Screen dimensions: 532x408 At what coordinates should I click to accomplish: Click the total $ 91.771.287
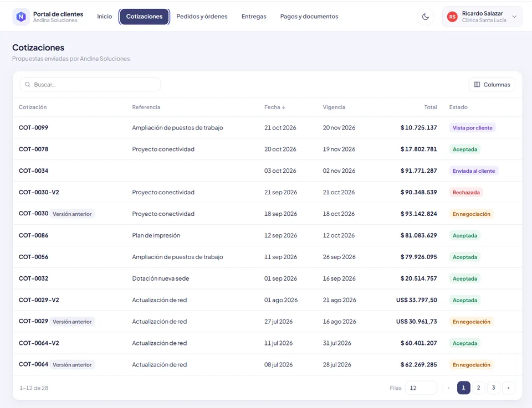[x=419, y=171]
